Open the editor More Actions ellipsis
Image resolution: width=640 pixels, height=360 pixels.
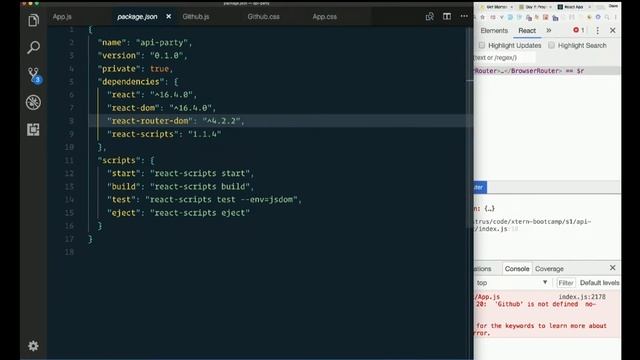pyautogui.click(x=464, y=16)
